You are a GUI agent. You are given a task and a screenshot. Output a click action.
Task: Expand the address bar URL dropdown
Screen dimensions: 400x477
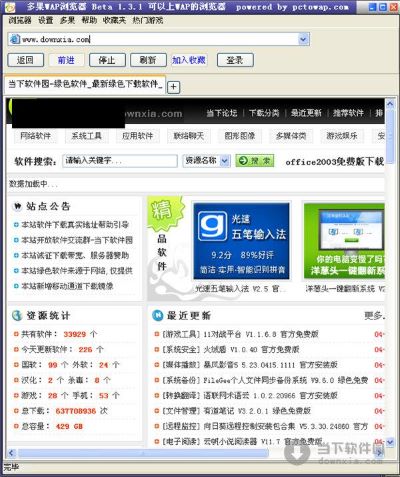pos(303,39)
